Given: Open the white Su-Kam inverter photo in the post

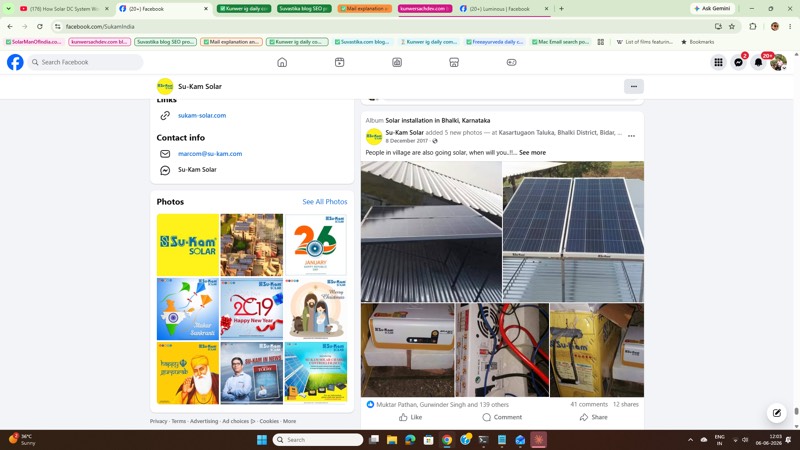Looking at the screenshot, I should (x=407, y=350).
